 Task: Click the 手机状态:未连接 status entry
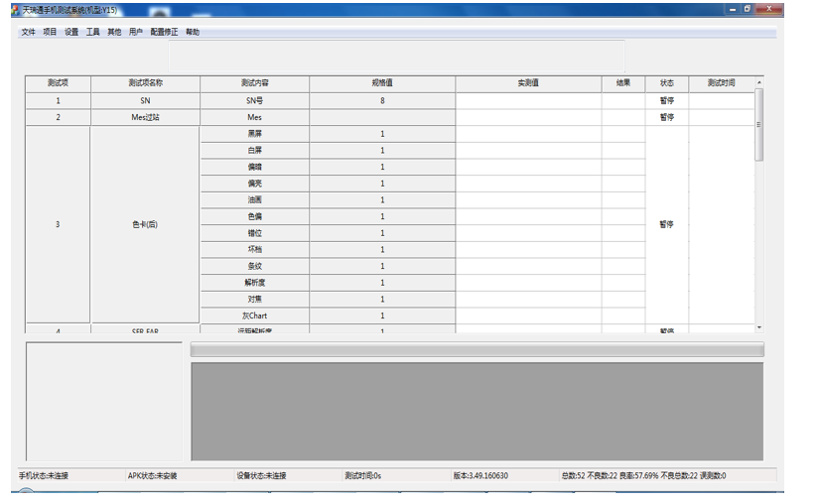coord(44,476)
